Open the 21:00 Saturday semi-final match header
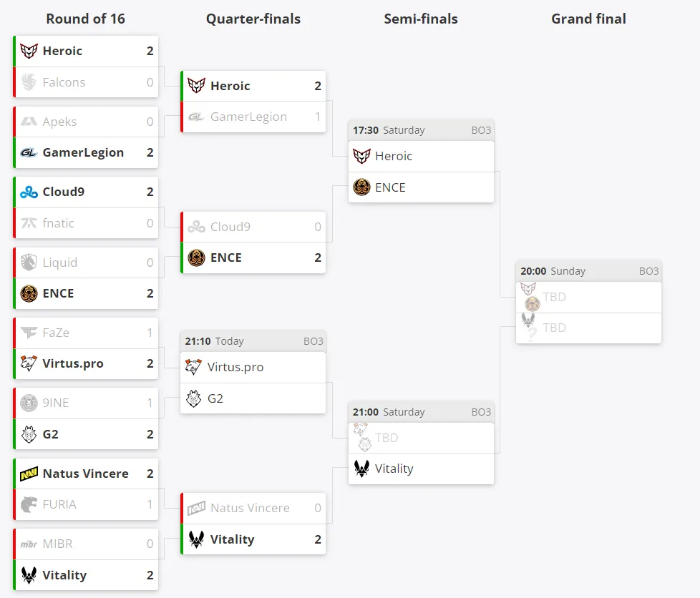Screen dimensions: 700x598 tap(421, 412)
